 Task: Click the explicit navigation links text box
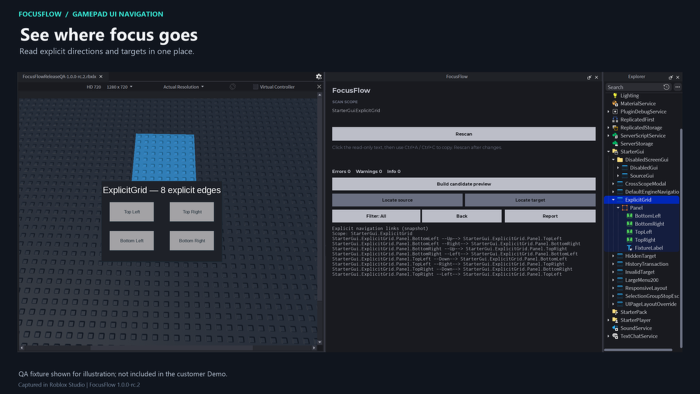click(x=463, y=251)
